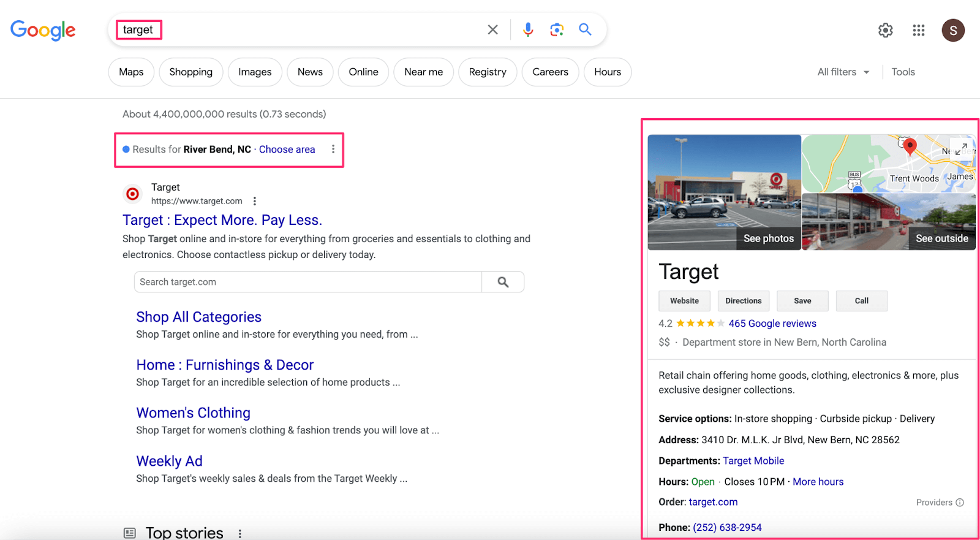The height and width of the screenshot is (540, 980).
Task: Switch to the News filter
Action: [310, 72]
